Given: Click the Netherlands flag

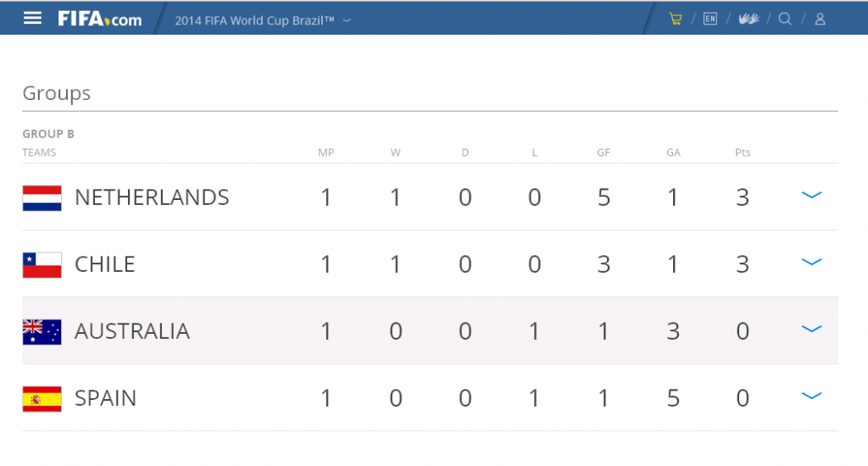Looking at the screenshot, I should pos(42,198).
